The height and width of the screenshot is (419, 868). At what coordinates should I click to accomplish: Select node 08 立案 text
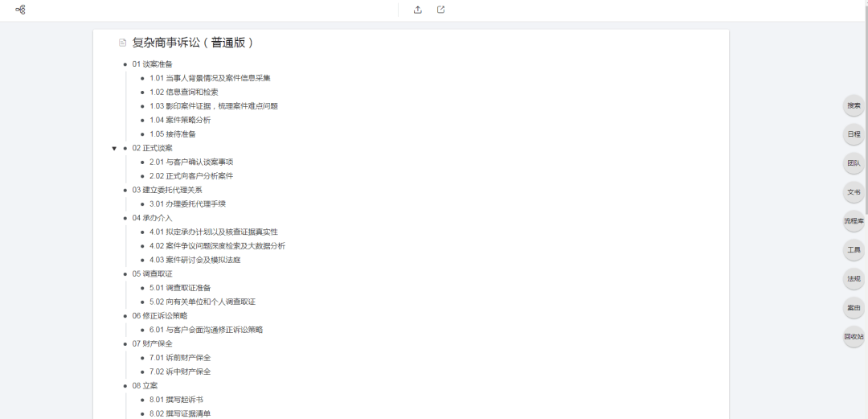point(145,386)
